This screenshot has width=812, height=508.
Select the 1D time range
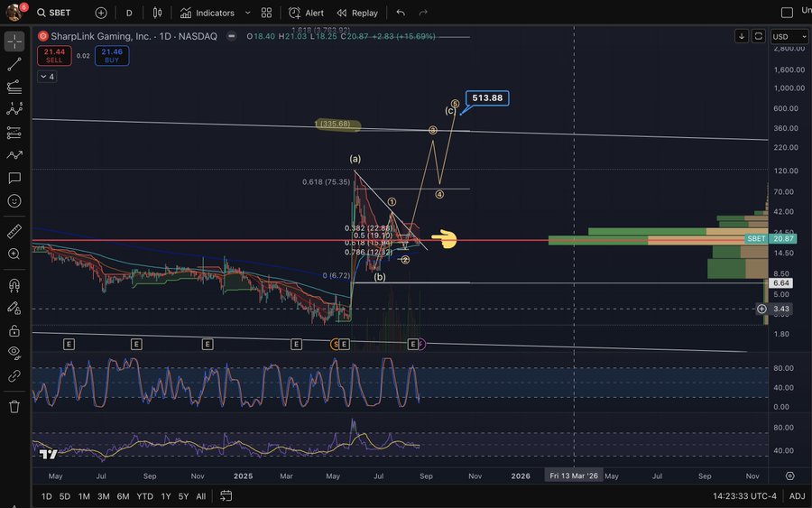click(x=47, y=496)
